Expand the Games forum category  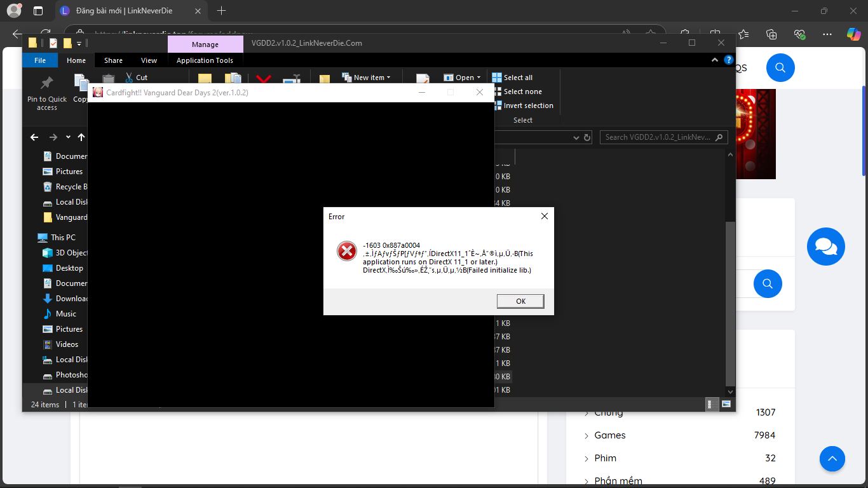[x=587, y=435]
